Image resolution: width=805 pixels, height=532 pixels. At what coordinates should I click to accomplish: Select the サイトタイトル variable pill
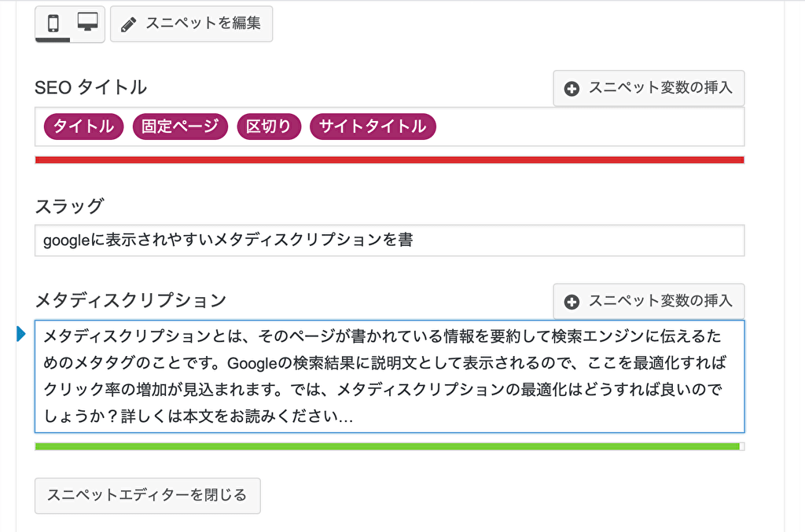tap(373, 126)
